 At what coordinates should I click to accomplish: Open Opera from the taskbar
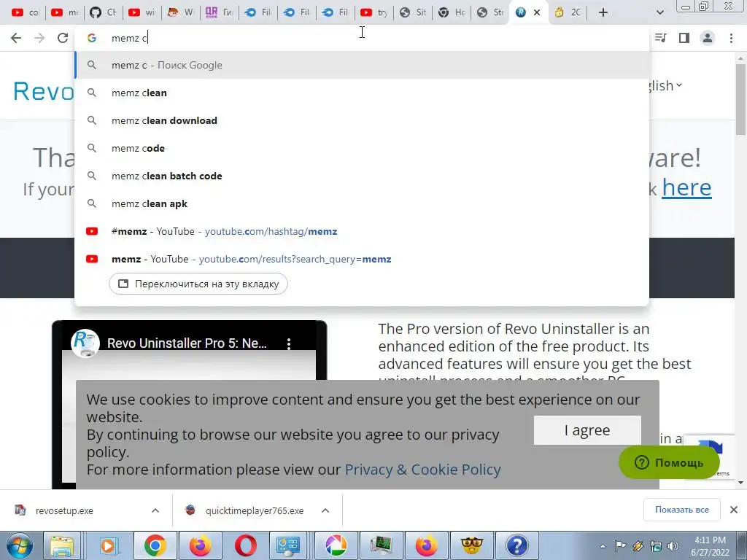245,545
